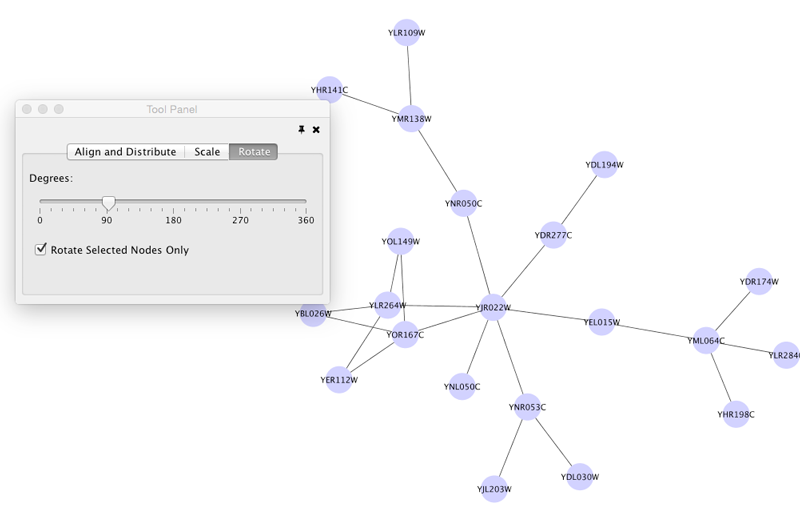The height and width of the screenshot is (517, 800).
Task: Click the YLR109W node
Action: coord(406,33)
